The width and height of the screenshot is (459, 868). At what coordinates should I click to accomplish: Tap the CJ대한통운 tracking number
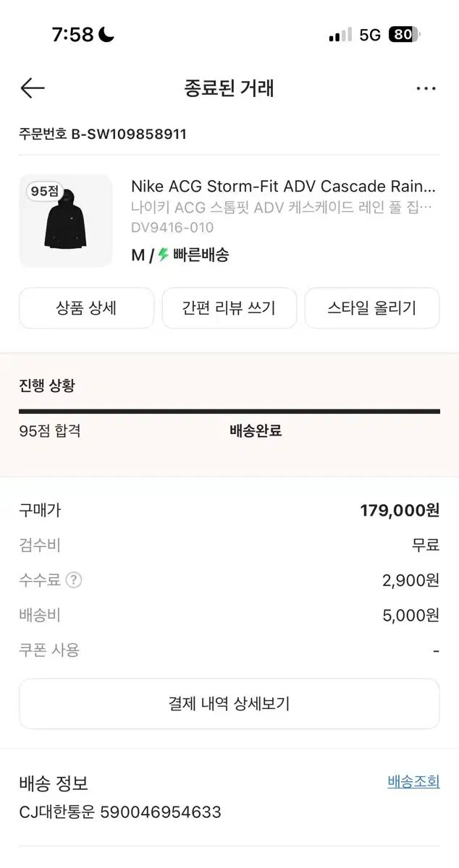(x=120, y=812)
